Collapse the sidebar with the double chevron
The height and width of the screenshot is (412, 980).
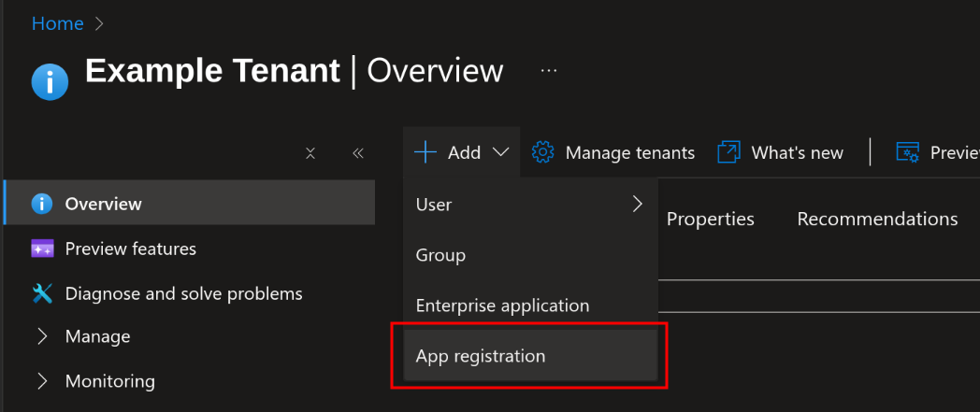[x=357, y=153]
